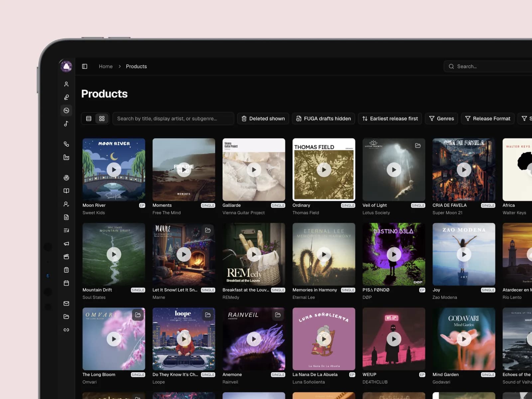This screenshot has width=532, height=399.
Task: Open the mail envelope icon in the sidebar
Action: coord(66,304)
